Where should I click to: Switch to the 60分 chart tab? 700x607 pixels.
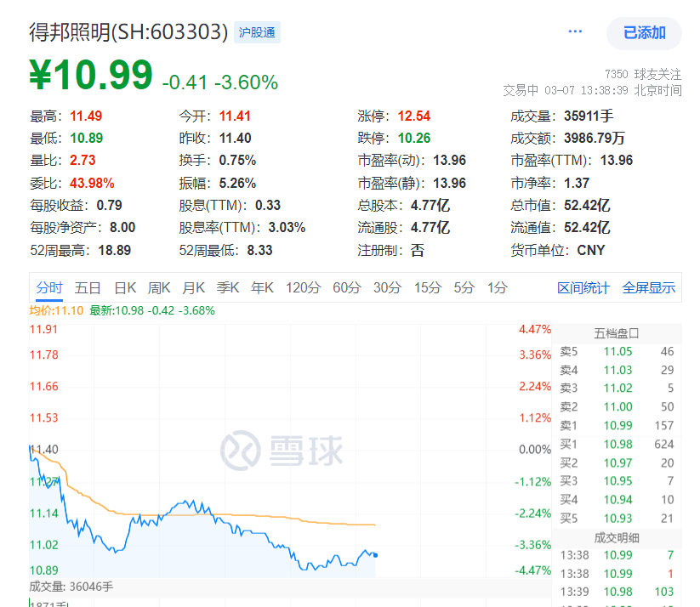347,287
